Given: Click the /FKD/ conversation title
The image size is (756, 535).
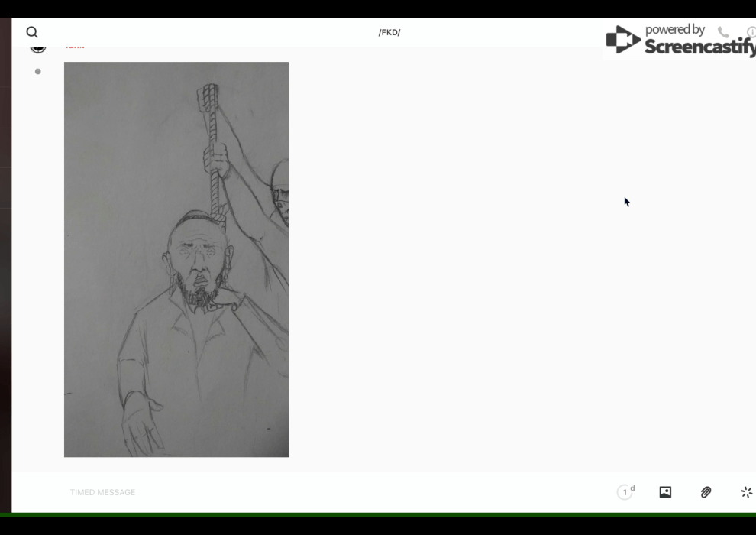Looking at the screenshot, I should [389, 32].
